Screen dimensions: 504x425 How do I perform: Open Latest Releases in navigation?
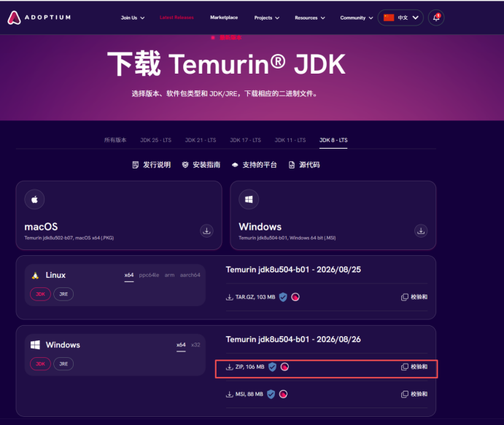point(177,17)
